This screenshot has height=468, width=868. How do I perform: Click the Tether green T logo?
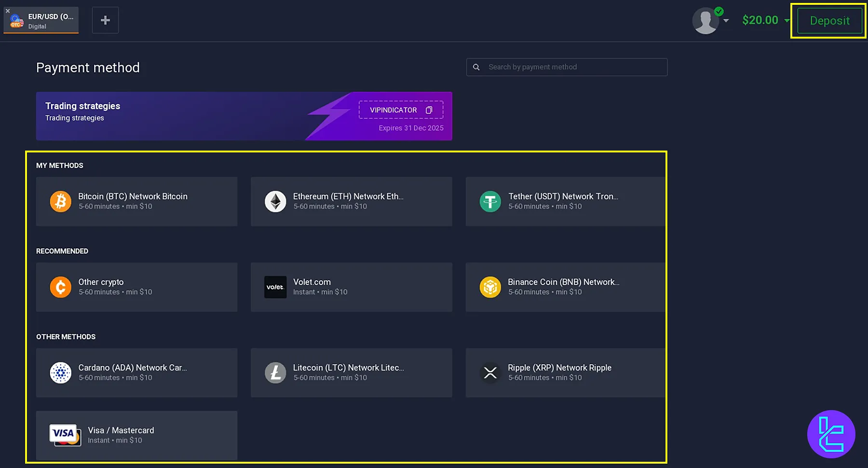click(x=490, y=201)
